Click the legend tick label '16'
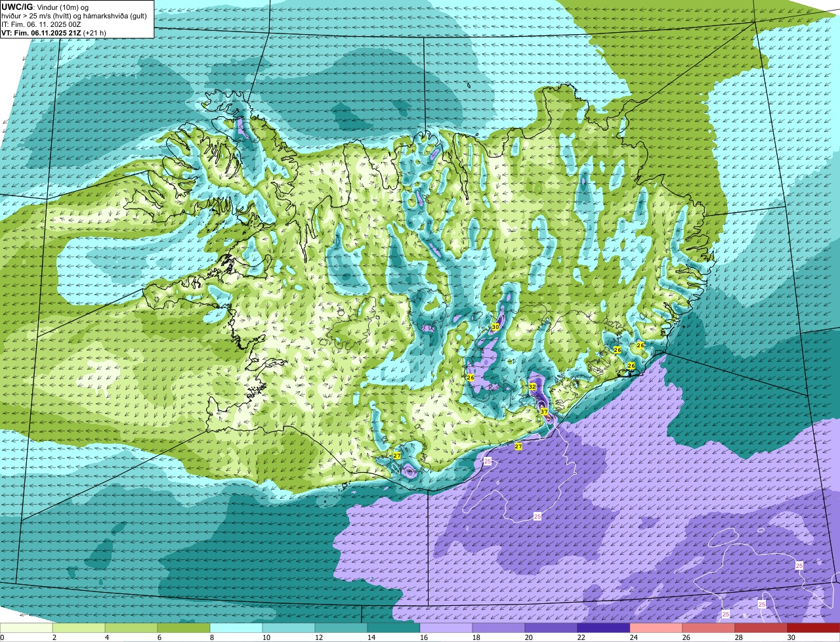Screen dimensions: 840x642 pyautogui.click(x=424, y=637)
